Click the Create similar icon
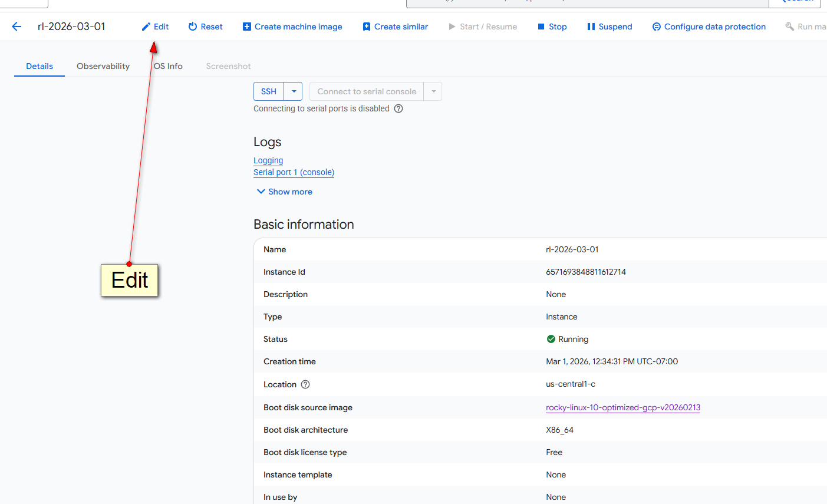Viewport: 827px width, 504px height. [367, 27]
